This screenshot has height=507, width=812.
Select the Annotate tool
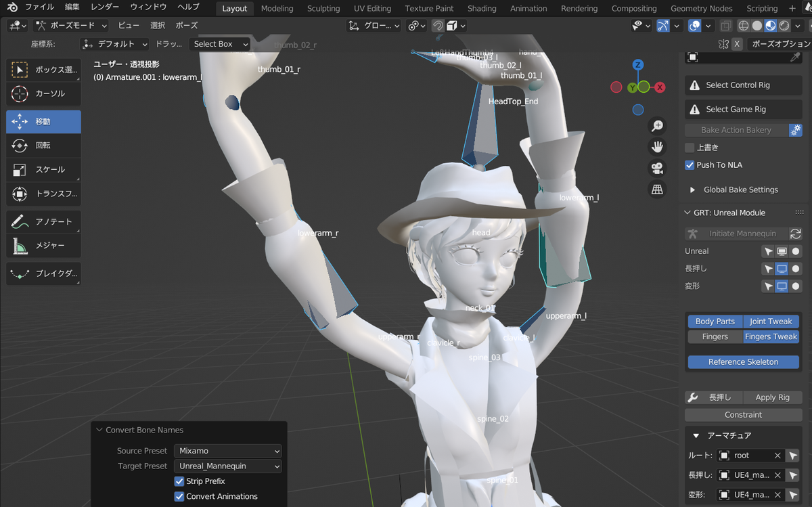tap(43, 221)
